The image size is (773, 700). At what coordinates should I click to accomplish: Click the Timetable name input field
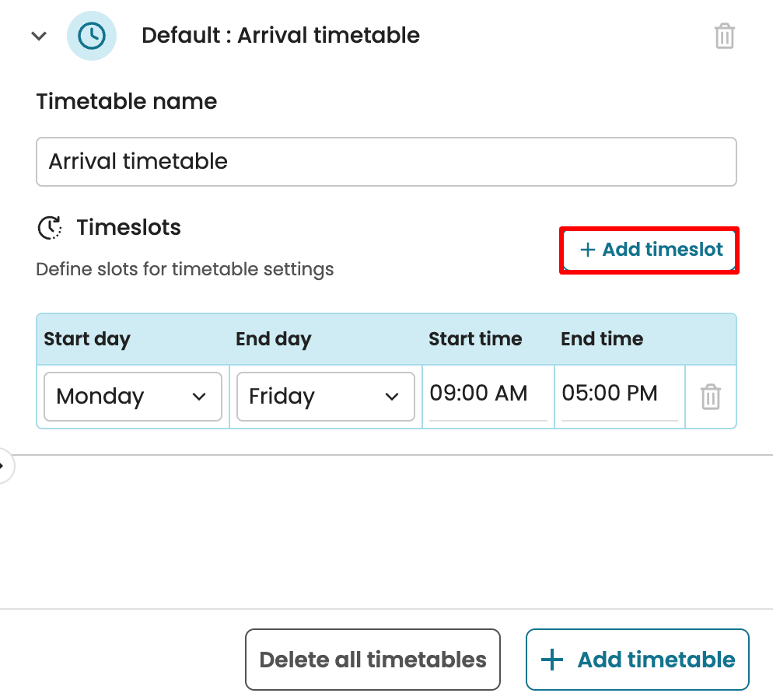386,162
